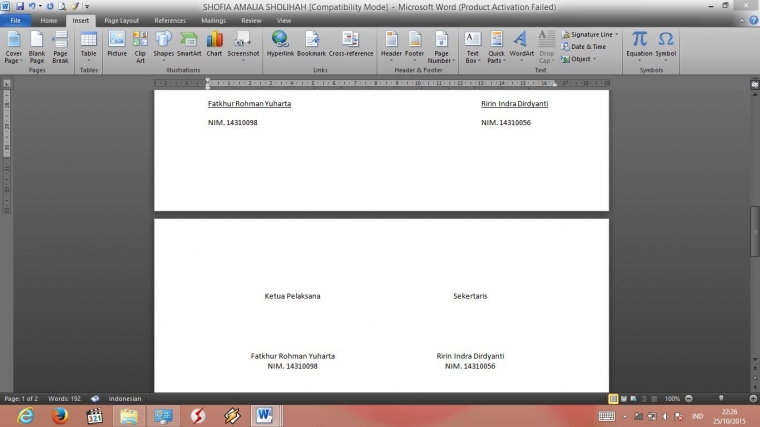
Task: Open the WordArt gallery
Action: [522, 44]
